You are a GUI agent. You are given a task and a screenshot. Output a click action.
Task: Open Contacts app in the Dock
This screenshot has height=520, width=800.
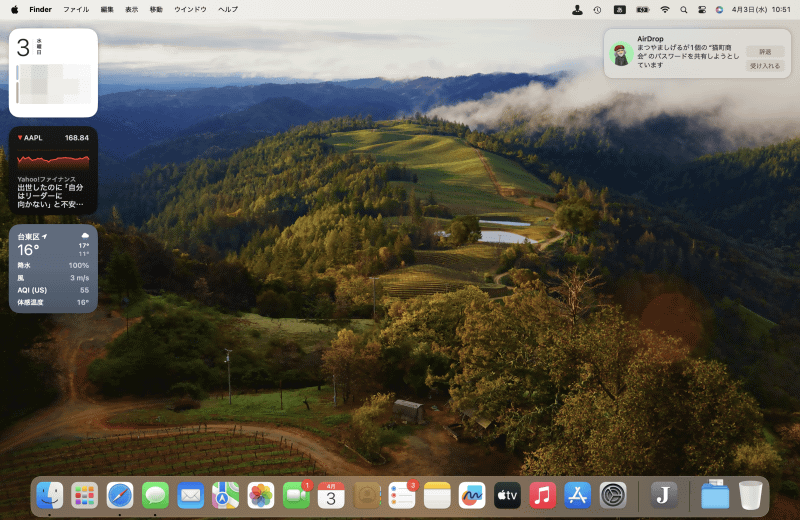point(367,495)
